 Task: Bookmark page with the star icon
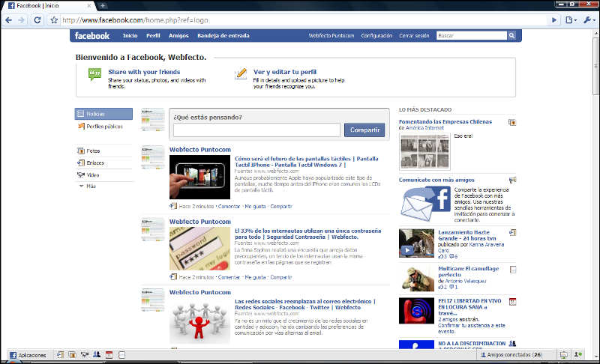(54, 20)
